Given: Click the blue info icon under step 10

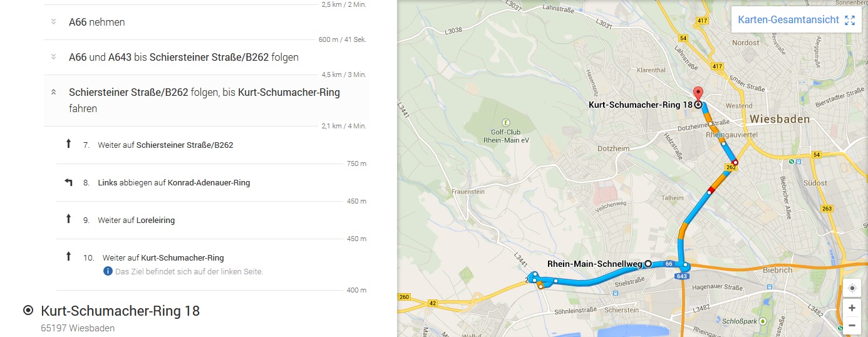Looking at the screenshot, I should coord(108,271).
